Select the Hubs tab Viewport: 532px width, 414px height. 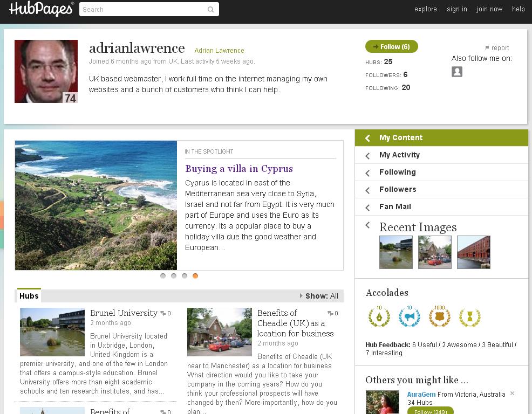click(29, 295)
